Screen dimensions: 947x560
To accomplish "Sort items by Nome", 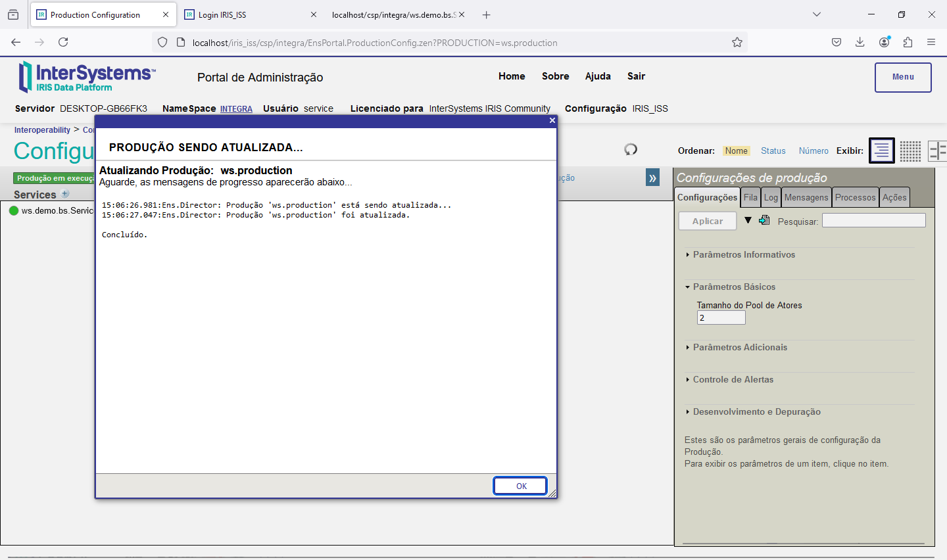I will [736, 151].
